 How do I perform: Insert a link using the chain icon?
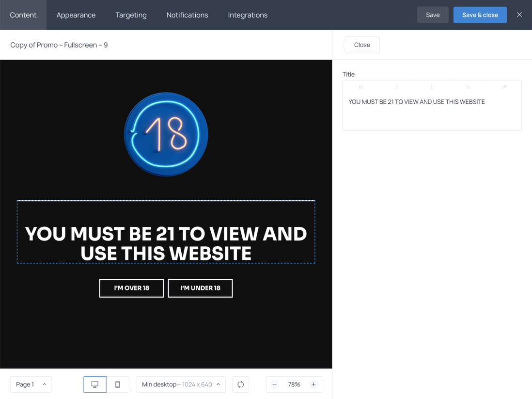468,87
